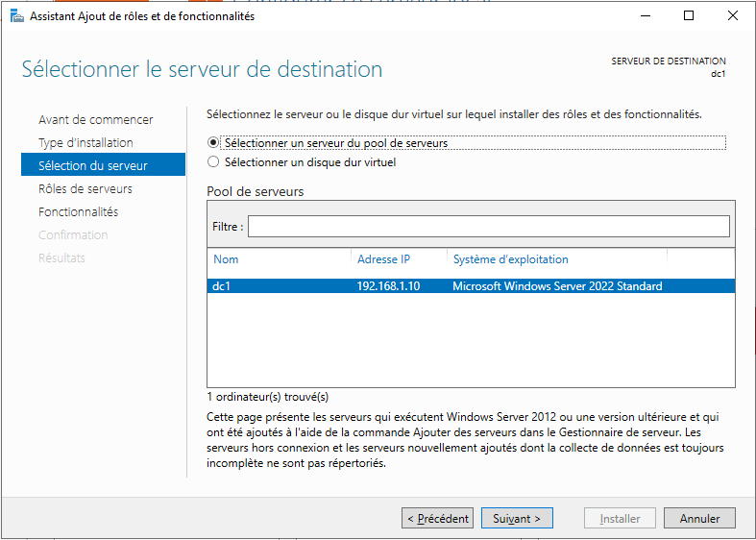Sort by Système d'exploitation column header
The height and width of the screenshot is (540, 756).
(x=510, y=259)
